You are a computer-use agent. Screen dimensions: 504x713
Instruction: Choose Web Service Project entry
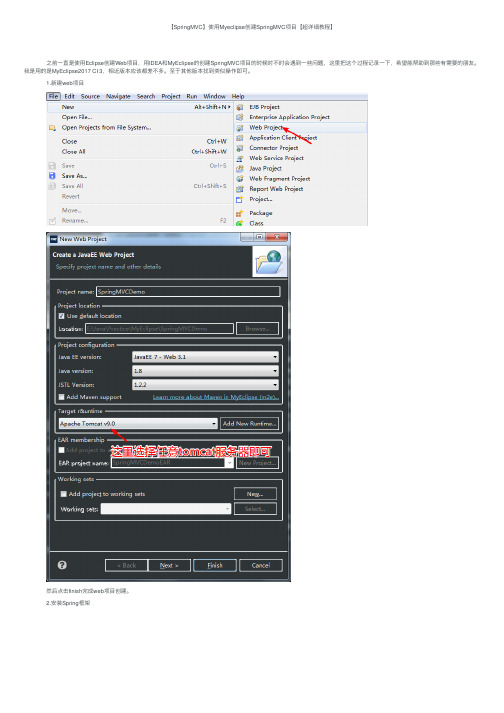(x=276, y=158)
